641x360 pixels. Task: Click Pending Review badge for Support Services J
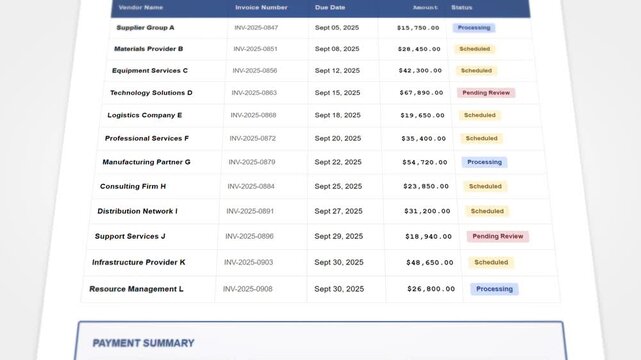click(x=498, y=236)
